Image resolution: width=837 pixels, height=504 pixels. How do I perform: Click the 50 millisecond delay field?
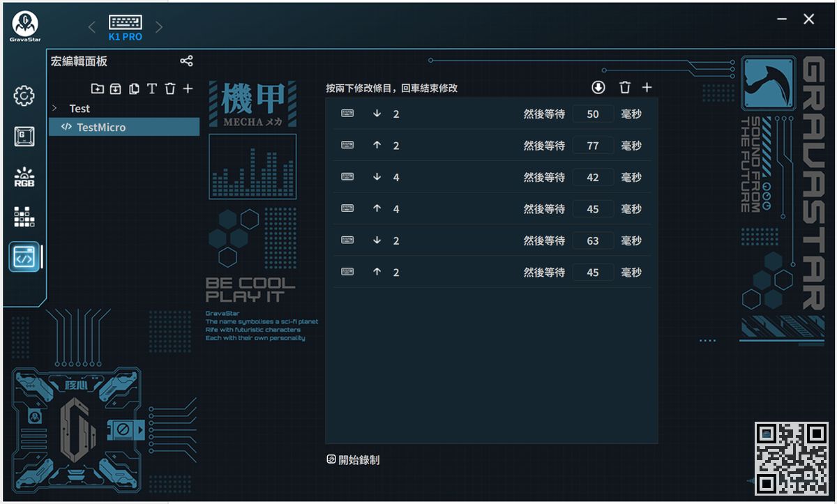pyautogui.click(x=593, y=114)
